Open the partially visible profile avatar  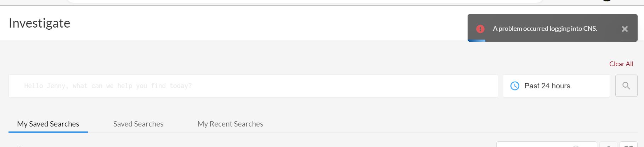tap(606, 1)
